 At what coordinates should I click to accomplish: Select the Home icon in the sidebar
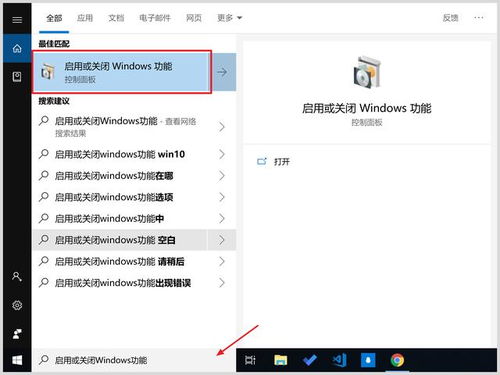17,49
